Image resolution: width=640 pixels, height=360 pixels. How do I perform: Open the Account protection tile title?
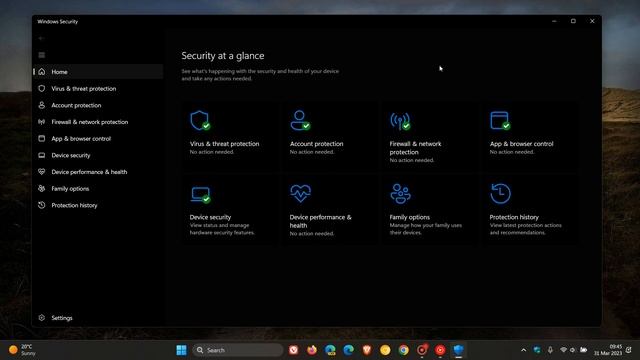click(x=316, y=144)
